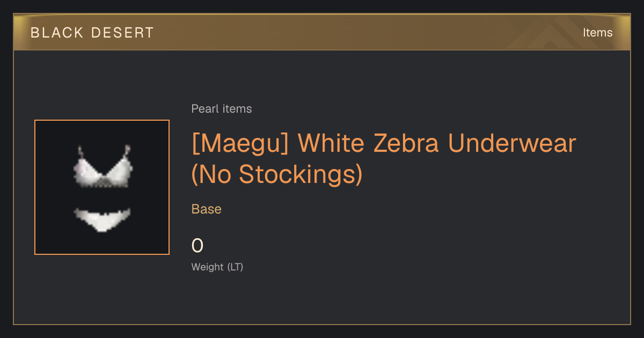This screenshot has width=644, height=338.
Task: Go to Items in the header
Action: (x=597, y=33)
